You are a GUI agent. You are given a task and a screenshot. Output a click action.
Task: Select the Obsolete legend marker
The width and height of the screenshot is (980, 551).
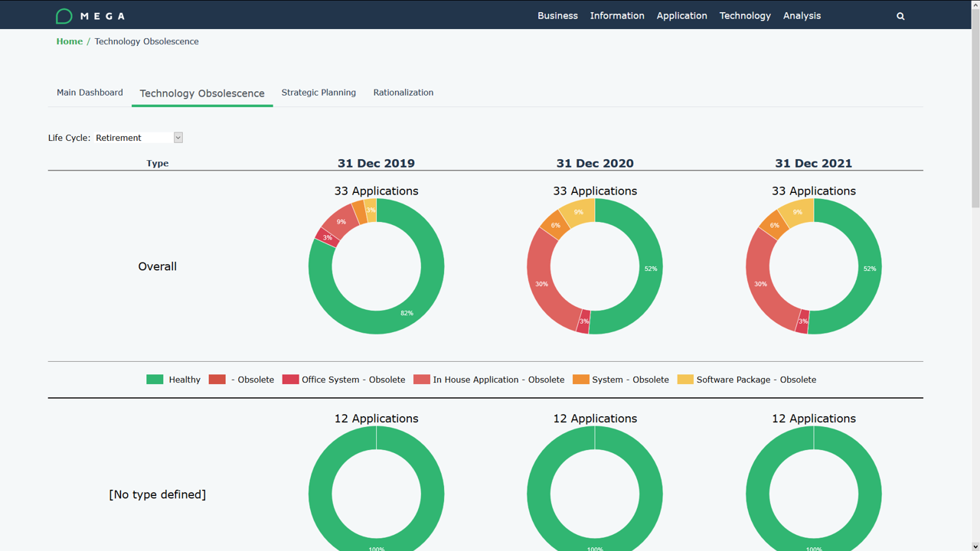pyautogui.click(x=217, y=379)
